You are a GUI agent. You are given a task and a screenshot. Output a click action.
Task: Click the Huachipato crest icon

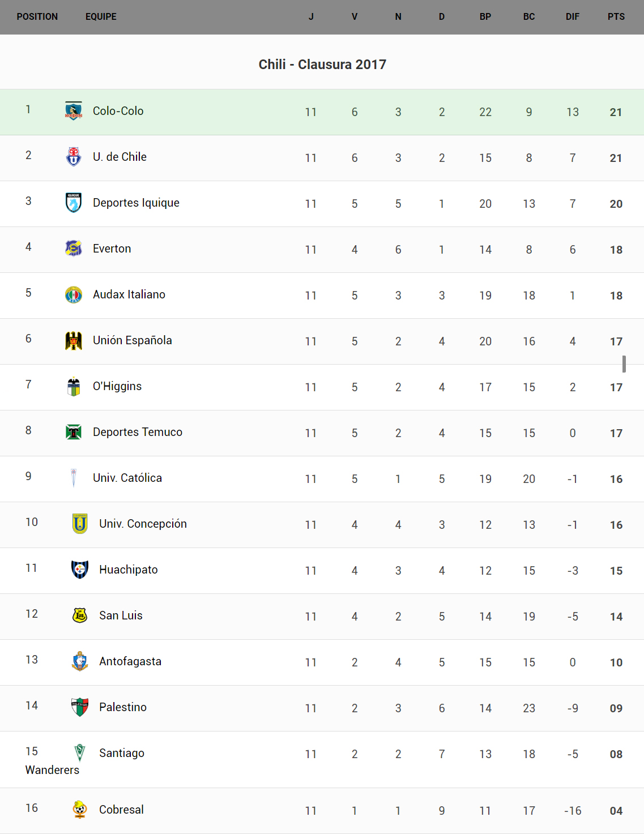pyautogui.click(x=80, y=569)
